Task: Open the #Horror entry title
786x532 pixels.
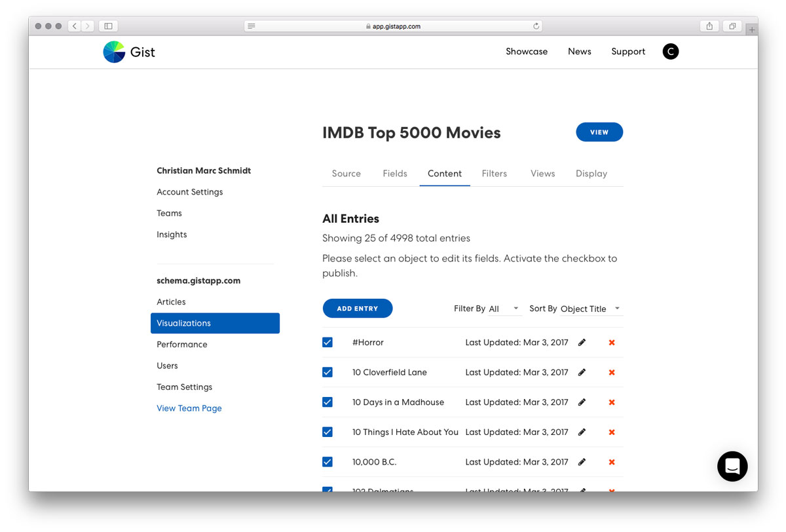Action: (368, 343)
